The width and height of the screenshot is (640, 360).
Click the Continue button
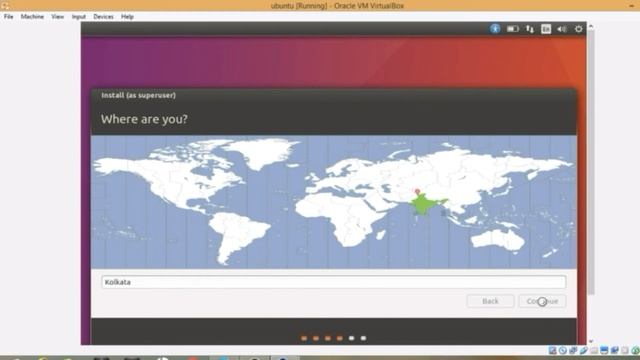coord(542,301)
